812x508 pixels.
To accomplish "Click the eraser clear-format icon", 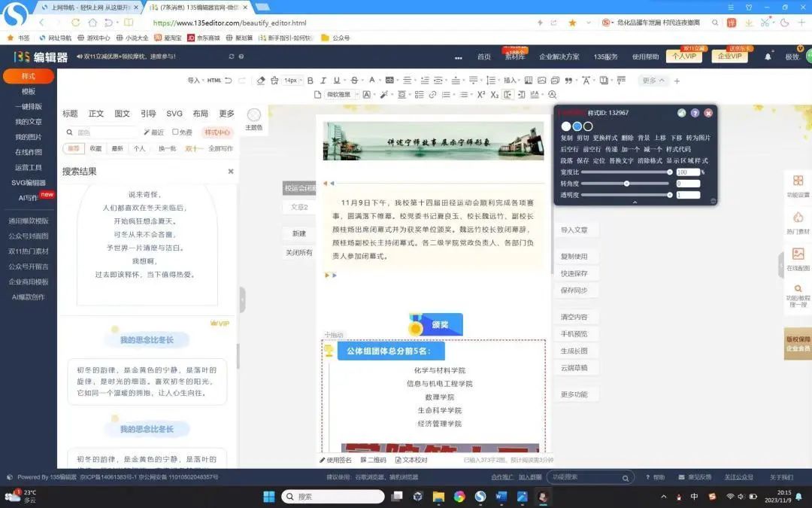I will (x=261, y=81).
